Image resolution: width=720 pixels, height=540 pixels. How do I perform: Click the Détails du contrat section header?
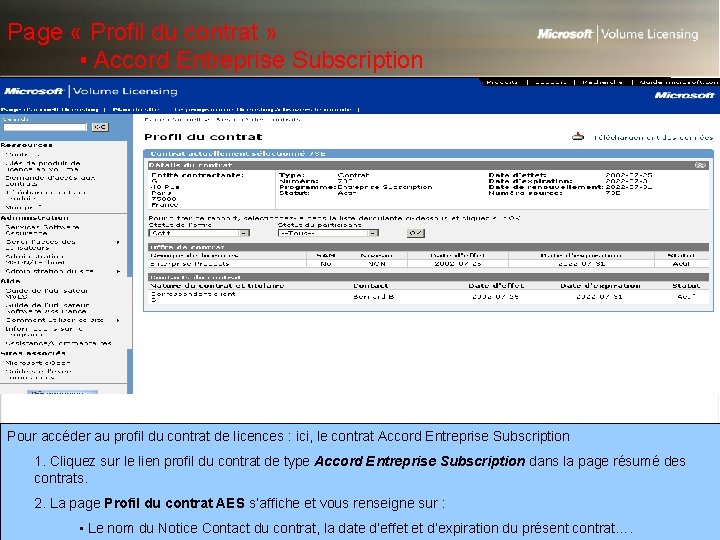click(x=428, y=165)
